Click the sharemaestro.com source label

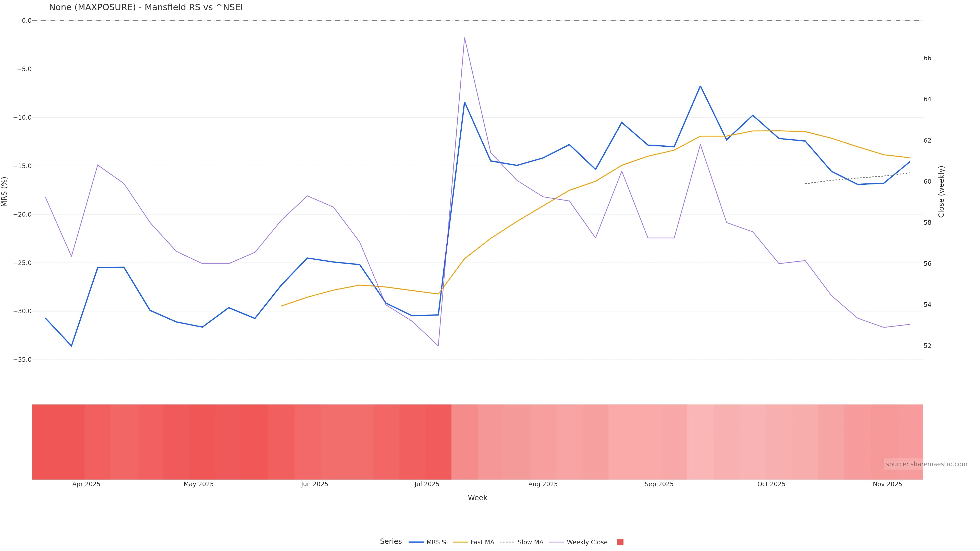[x=926, y=464]
